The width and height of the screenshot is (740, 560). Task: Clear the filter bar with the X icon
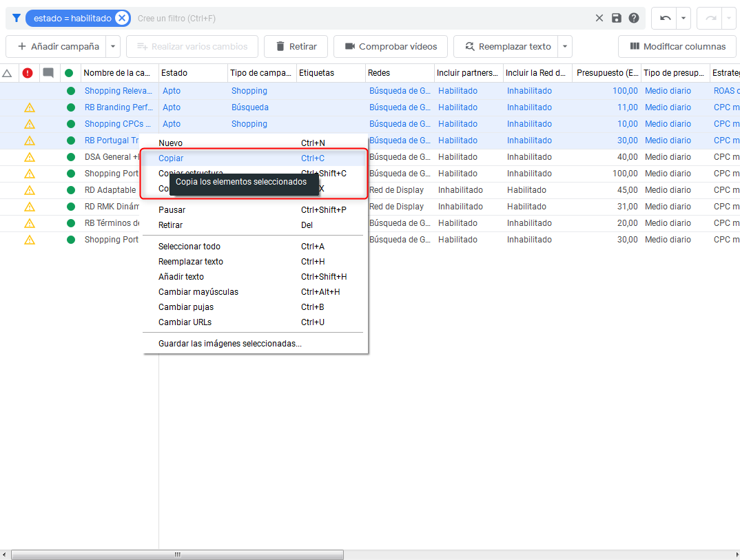pos(599,19)
